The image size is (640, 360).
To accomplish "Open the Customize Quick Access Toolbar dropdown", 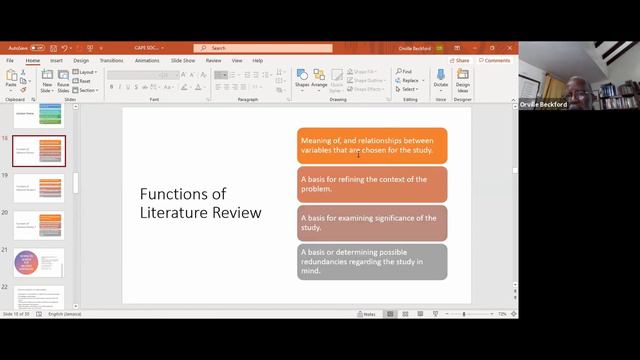I will point(101,48).
